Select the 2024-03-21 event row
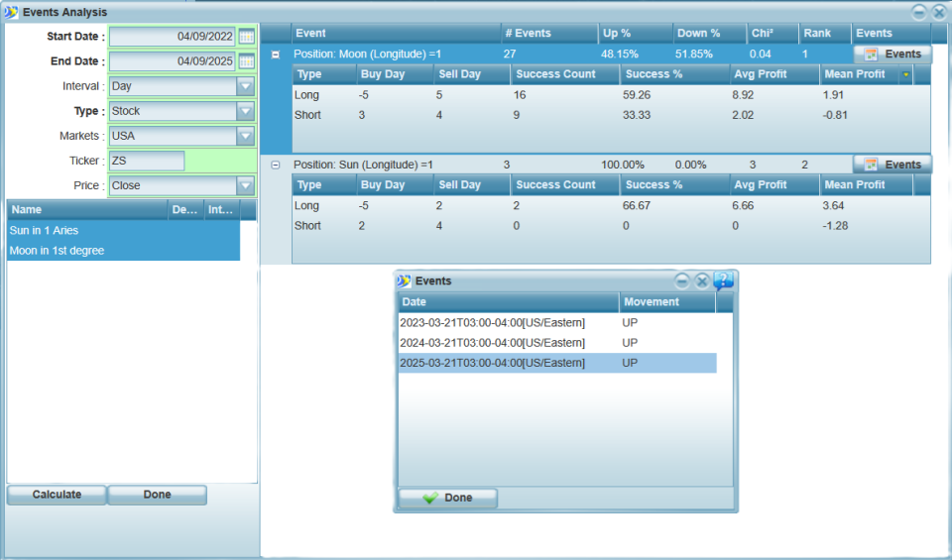This screenshot has height=560, width=952. click(x=557, y=343)
